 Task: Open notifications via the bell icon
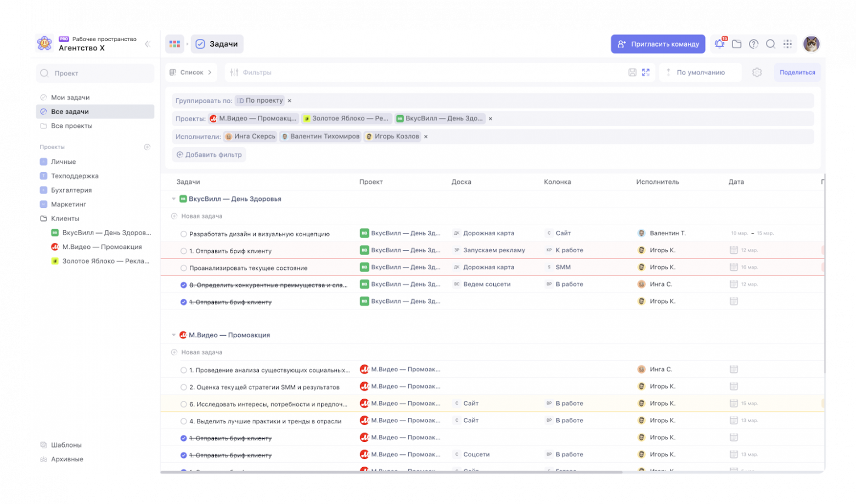[x=720, y=44]
